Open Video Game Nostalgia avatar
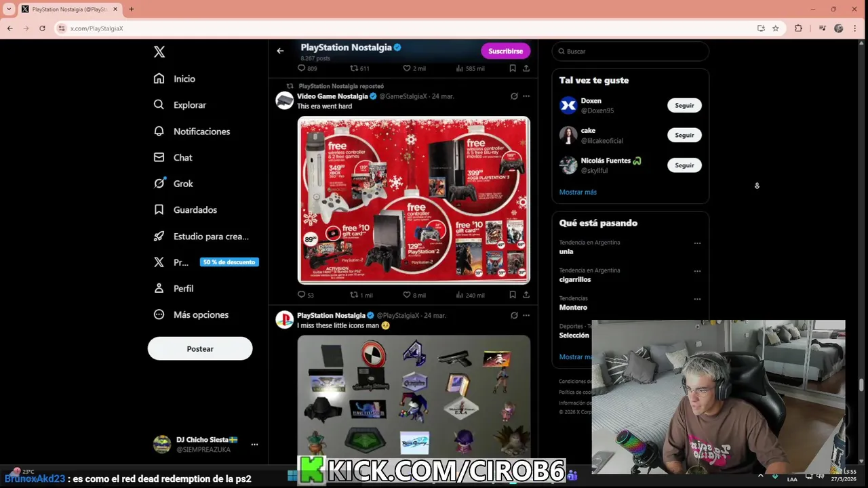Viewport: 868px width, 488px height. 285,101
